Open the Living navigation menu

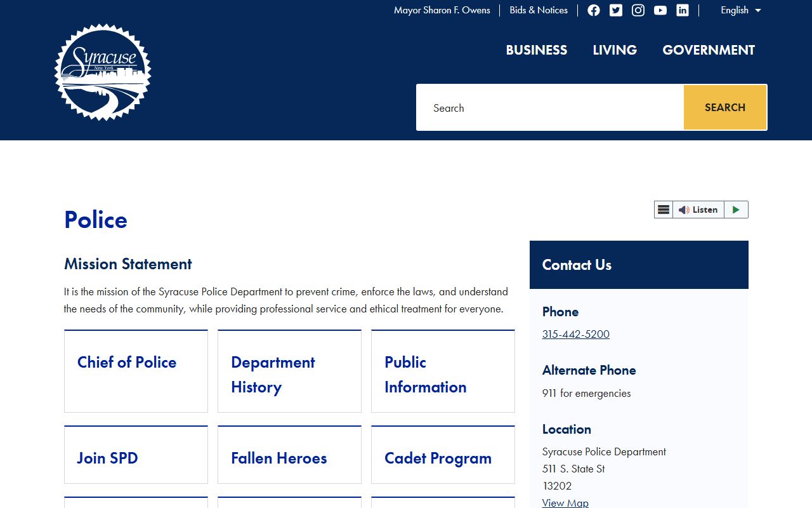click(614, 50)
